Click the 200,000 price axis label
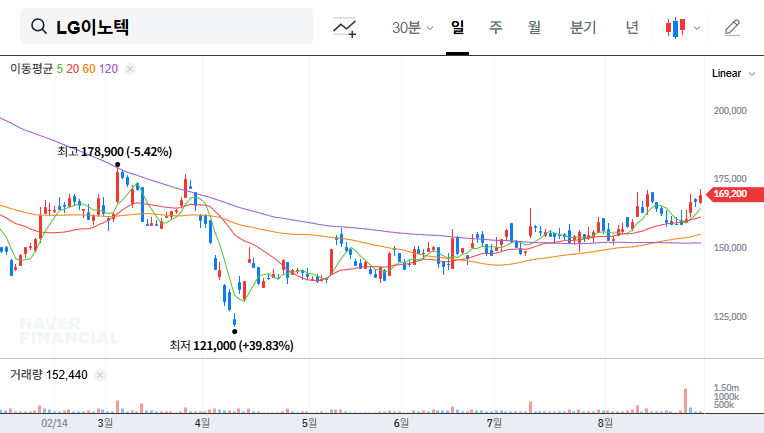764x433 pixels. pyautogui.click(x=730, y=111)
